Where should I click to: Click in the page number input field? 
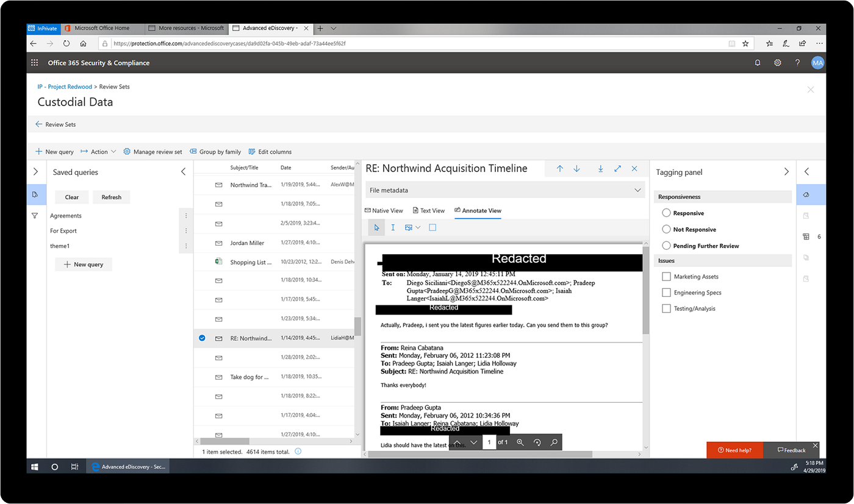490,442
